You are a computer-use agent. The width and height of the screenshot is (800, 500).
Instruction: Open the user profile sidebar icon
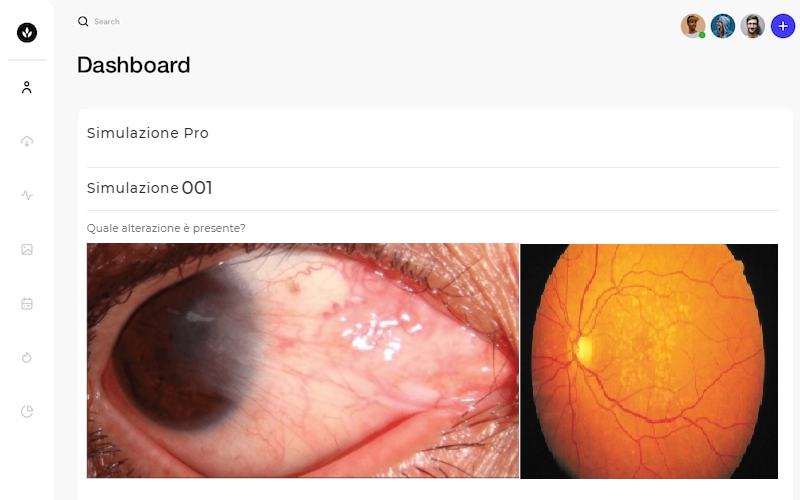[x=27, y=87]
